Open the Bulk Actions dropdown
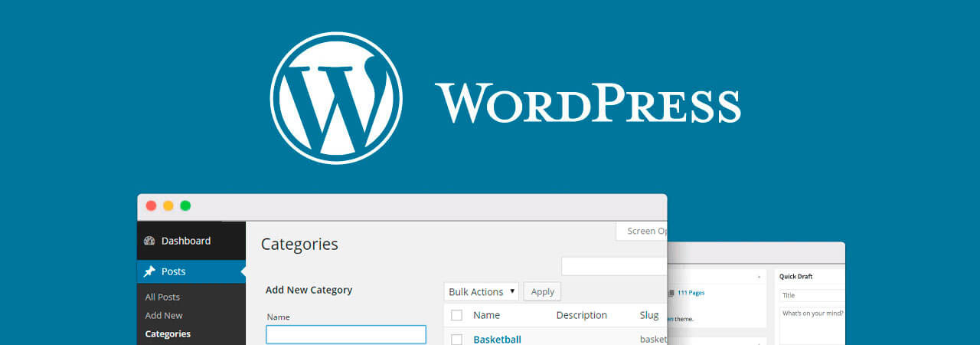Image resolution: width=980 pixels, height=345 pixels. coord(481,291)
